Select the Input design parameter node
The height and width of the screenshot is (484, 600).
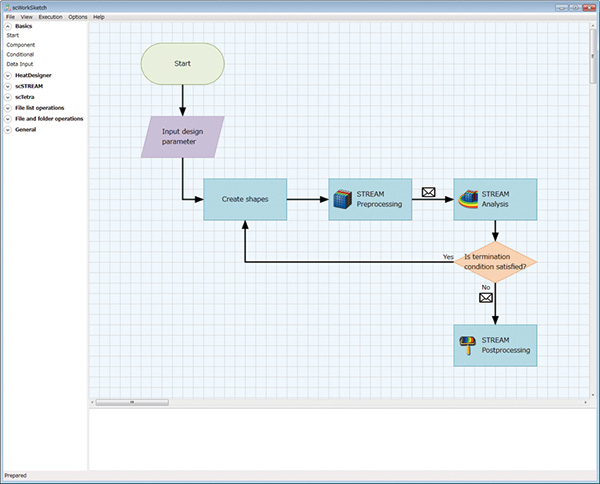(x=183, y=137)
